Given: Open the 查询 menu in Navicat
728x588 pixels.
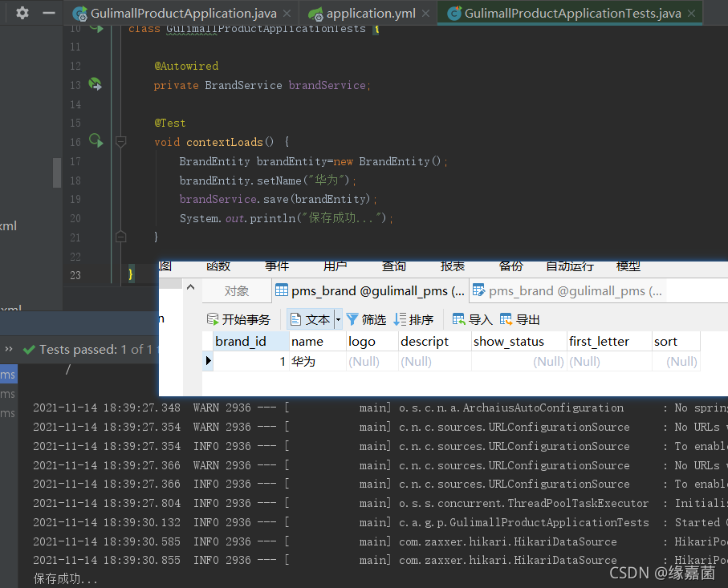Looking at the screenshot, I should [x=394, y=266].
